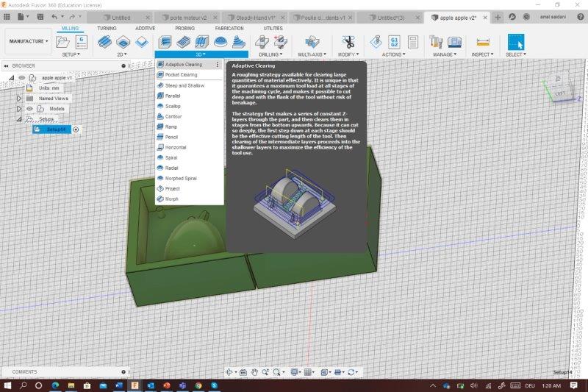588x392 pixels.
Task: Choose Steep and Shallow from 3D menu
Action: 190,85
